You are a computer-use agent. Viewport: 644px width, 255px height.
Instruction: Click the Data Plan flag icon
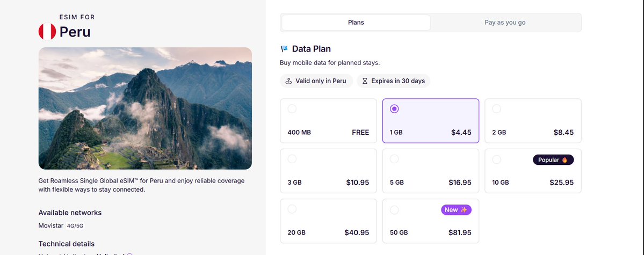[284, 49]
